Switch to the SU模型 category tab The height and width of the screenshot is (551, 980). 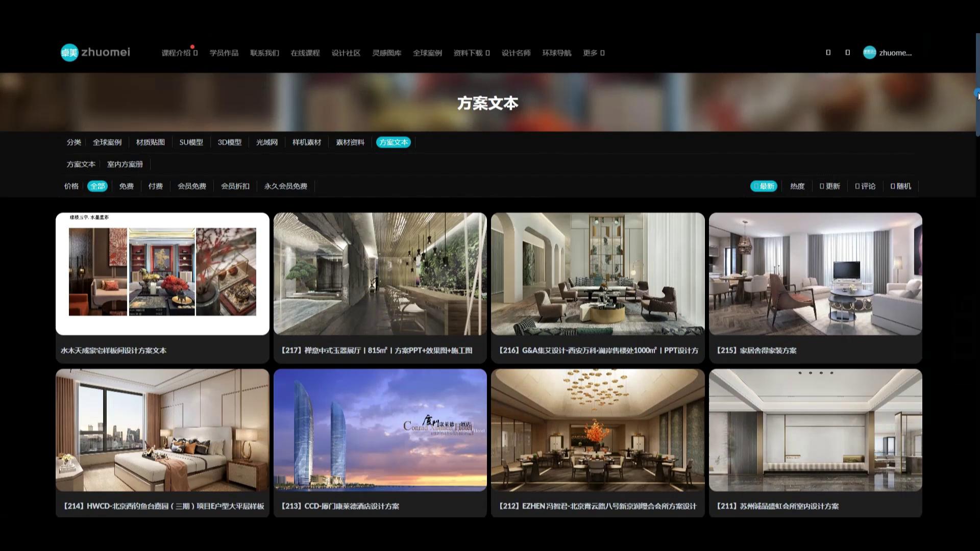tap(191, 142)
